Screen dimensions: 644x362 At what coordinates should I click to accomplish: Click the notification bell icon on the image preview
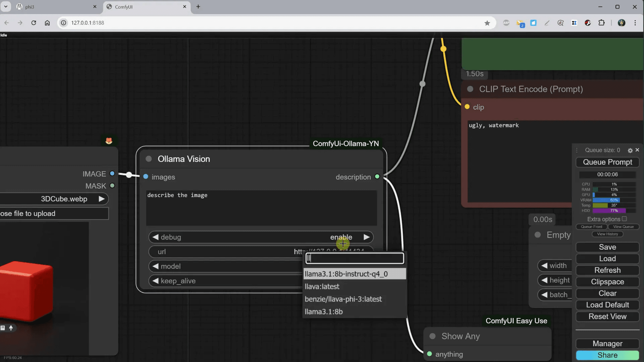point(12,328)
